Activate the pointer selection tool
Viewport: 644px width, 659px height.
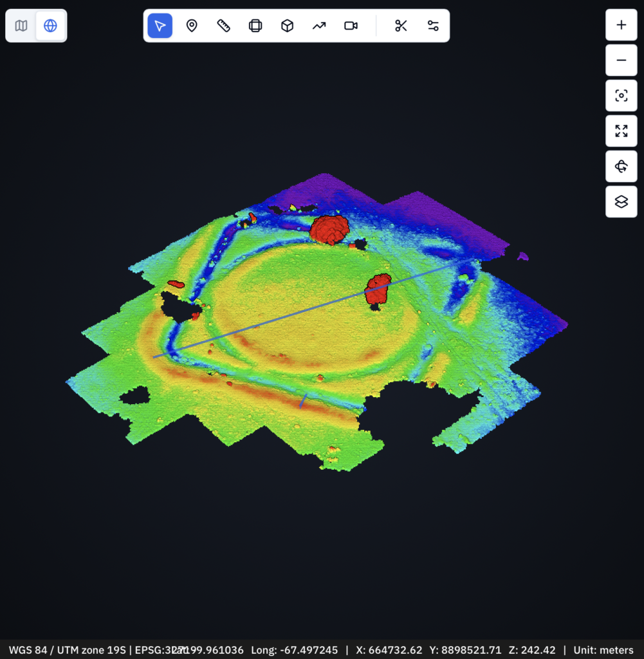160,26
